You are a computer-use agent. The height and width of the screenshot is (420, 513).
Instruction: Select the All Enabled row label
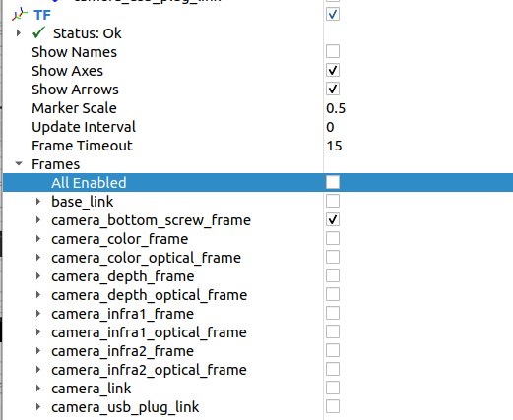click(x=89, y=183)
